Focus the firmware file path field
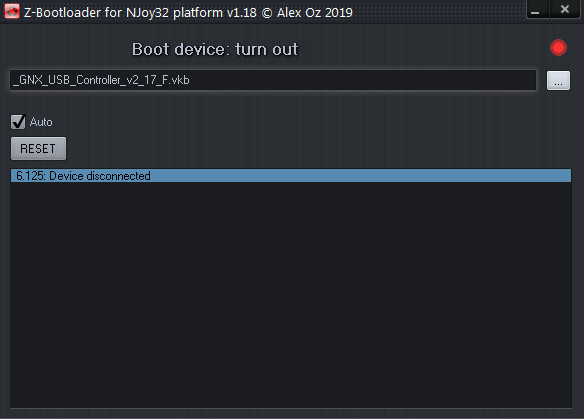584x419 pixels. (x=273, y=80)
